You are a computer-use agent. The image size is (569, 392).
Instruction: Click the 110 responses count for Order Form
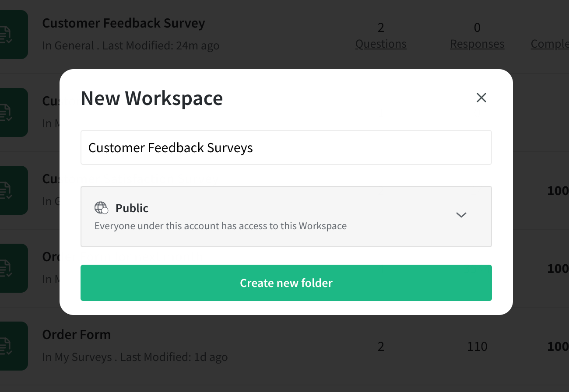tap(477, 346)
